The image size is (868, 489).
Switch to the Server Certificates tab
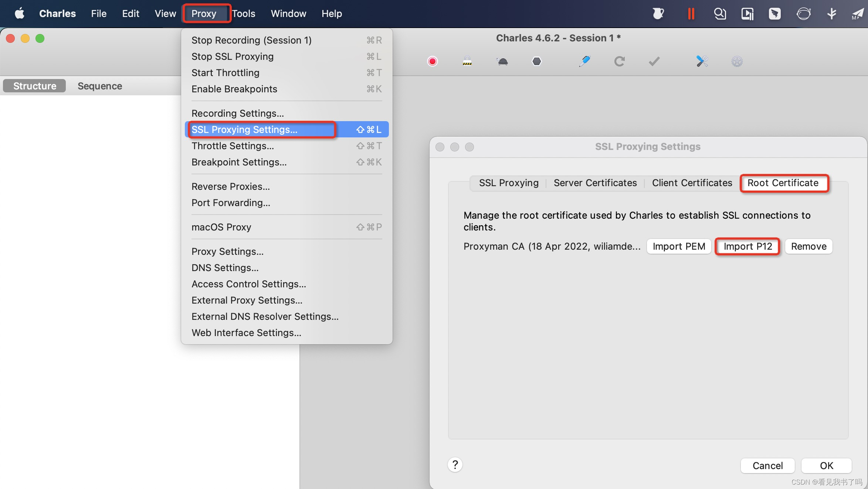pos(595,183)
